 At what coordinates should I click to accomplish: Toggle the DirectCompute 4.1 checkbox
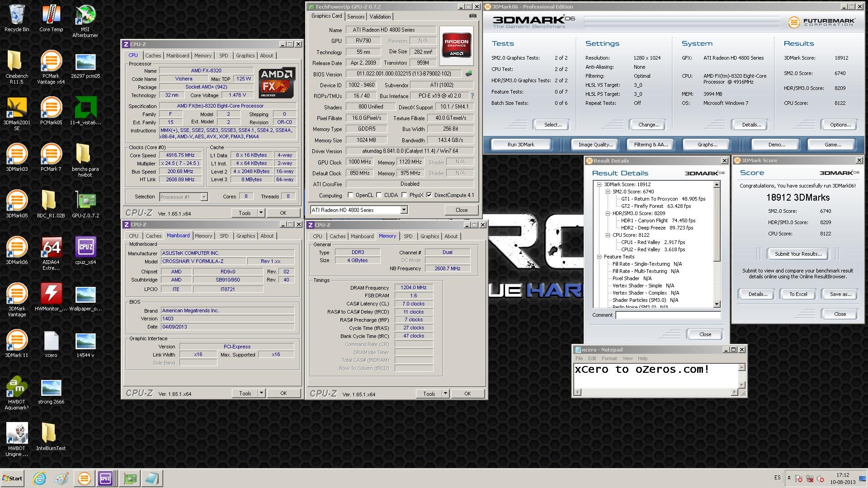[x=429, y=195]
